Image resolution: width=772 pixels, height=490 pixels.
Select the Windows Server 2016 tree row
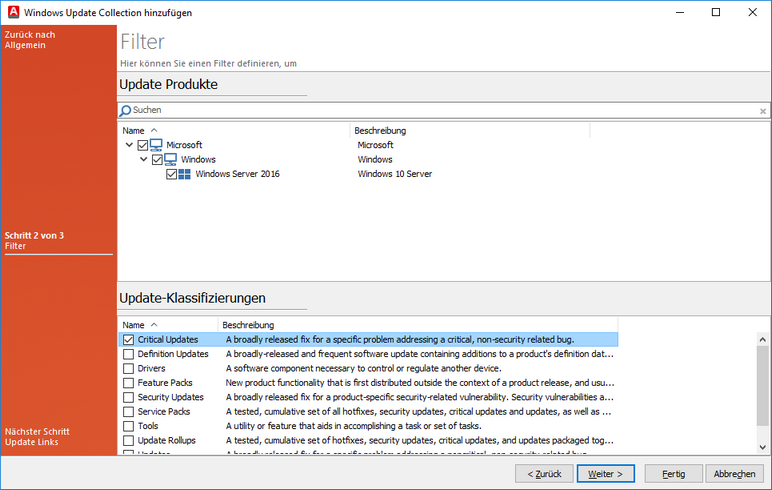coord(237,174)
